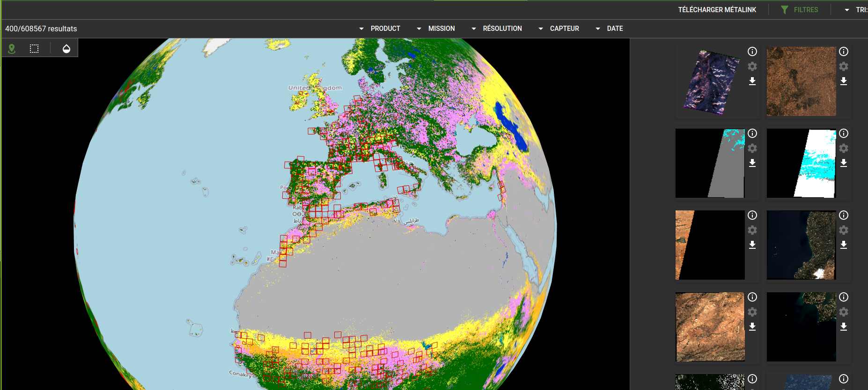Open settings for white-cyan cloud mask thumbnail
The height and width of the screenshot is (390, 868).
(x=844, y=148)
